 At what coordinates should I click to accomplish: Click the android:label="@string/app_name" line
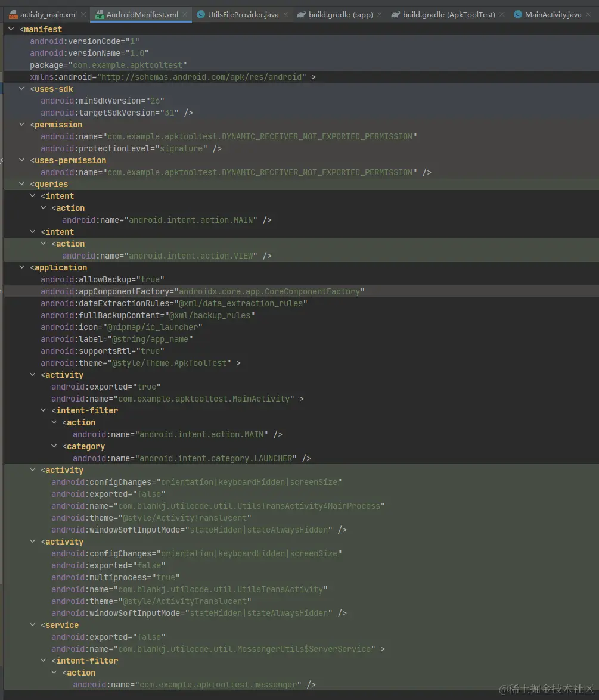click(x=117, y=340)
